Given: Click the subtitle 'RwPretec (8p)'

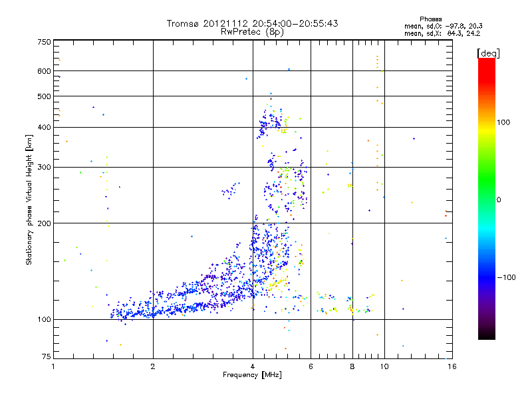Looking at the screenshot, I should (x=252, y=32).
